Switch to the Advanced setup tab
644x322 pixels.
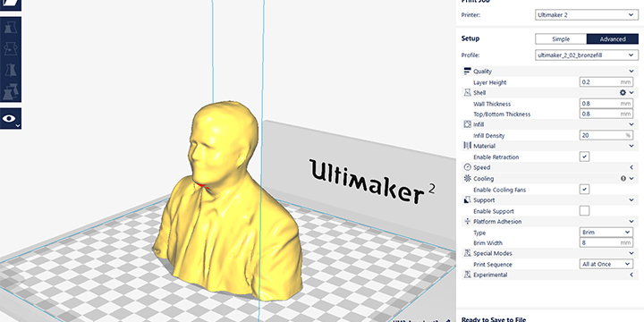613,39
